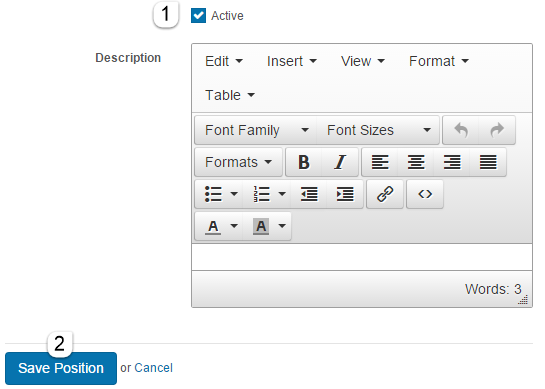The height and width of the screenshot is (389, 545).
Task: Expand the Font Sizes dropdown
Action: 378,130
